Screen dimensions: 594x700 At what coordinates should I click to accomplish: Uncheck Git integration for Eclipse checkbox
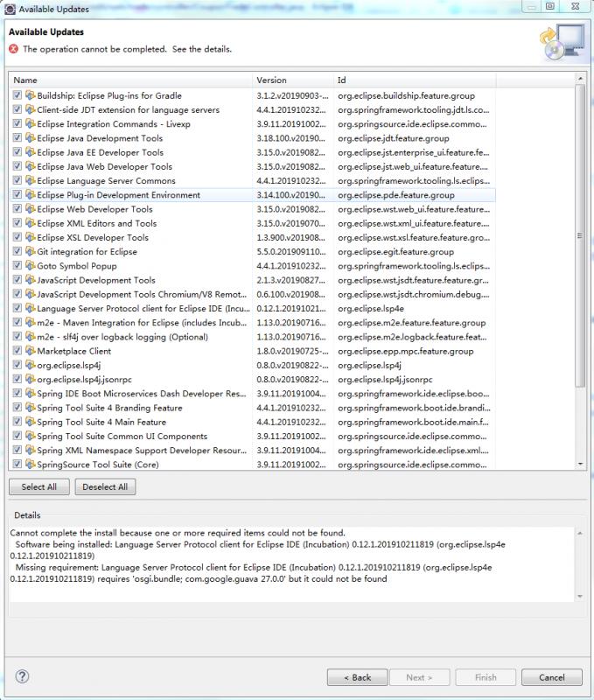17,251
